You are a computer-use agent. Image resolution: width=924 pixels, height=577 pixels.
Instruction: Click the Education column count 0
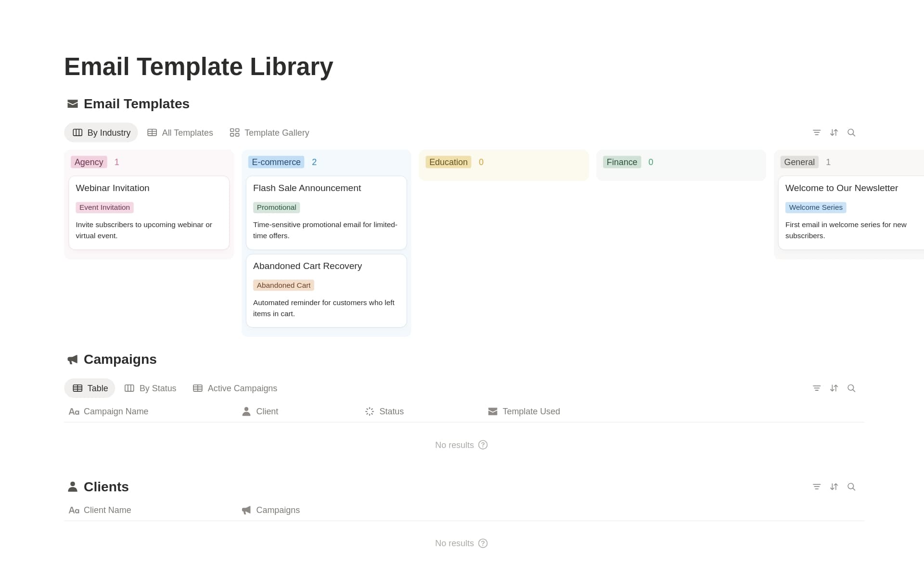(x=481, y=162)
